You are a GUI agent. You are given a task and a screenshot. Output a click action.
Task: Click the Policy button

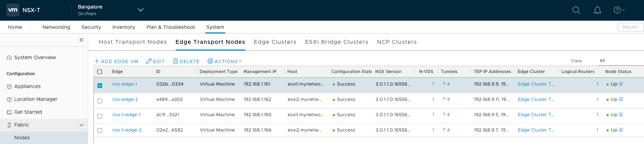630,27
